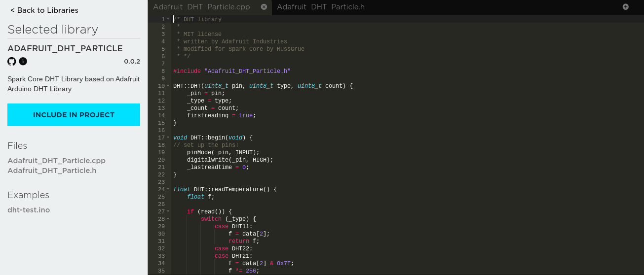Click the library info icon
644x275 pixels.
(23, 62)
